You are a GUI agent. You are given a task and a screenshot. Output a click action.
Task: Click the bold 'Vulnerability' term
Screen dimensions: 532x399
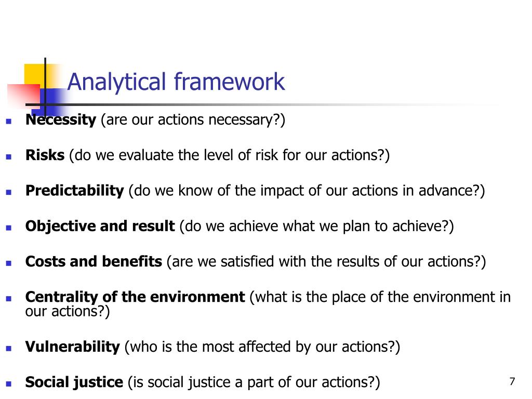pos(73,347)
